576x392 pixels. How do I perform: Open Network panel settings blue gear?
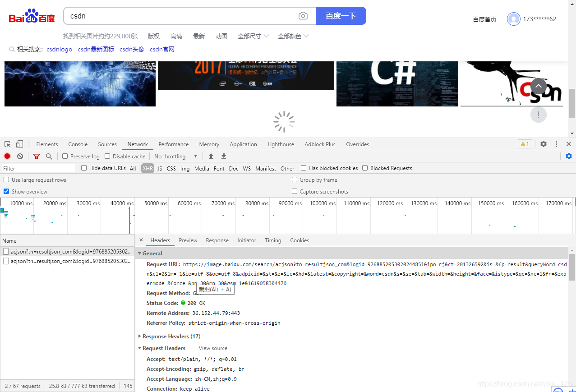(x=568, y=156)
